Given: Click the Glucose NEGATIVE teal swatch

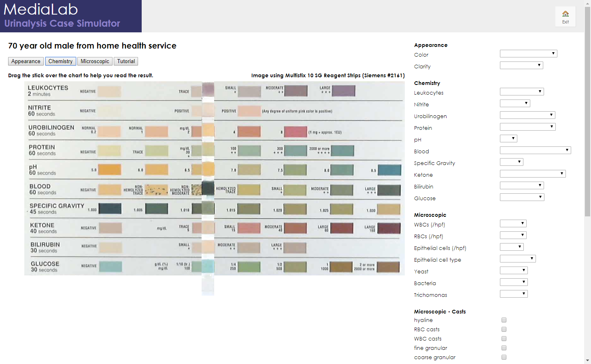Looking at the screenshot, I should [111, 267].
